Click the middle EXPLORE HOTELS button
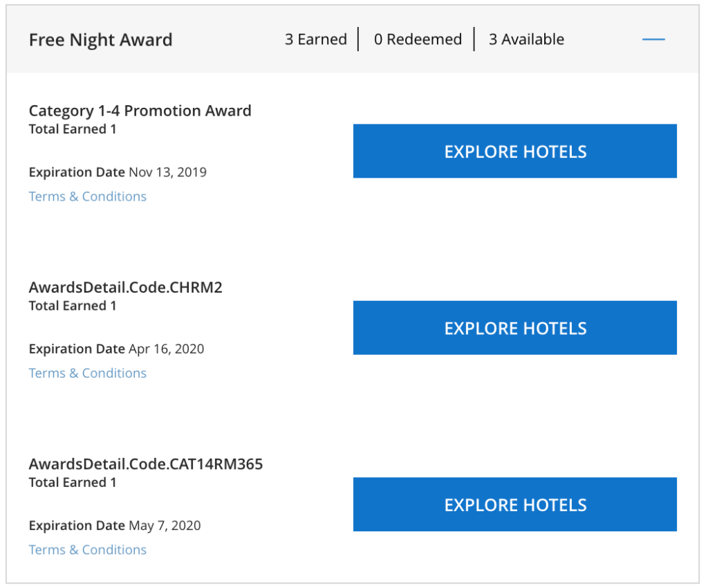This screenshot has height=588, width=708. click(515, 327)
